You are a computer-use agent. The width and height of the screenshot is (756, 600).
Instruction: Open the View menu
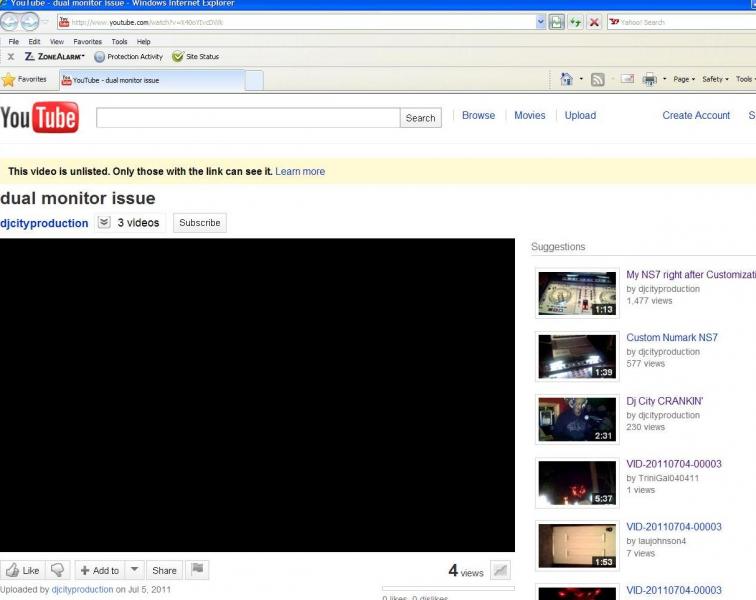click(x=57, y=41)
